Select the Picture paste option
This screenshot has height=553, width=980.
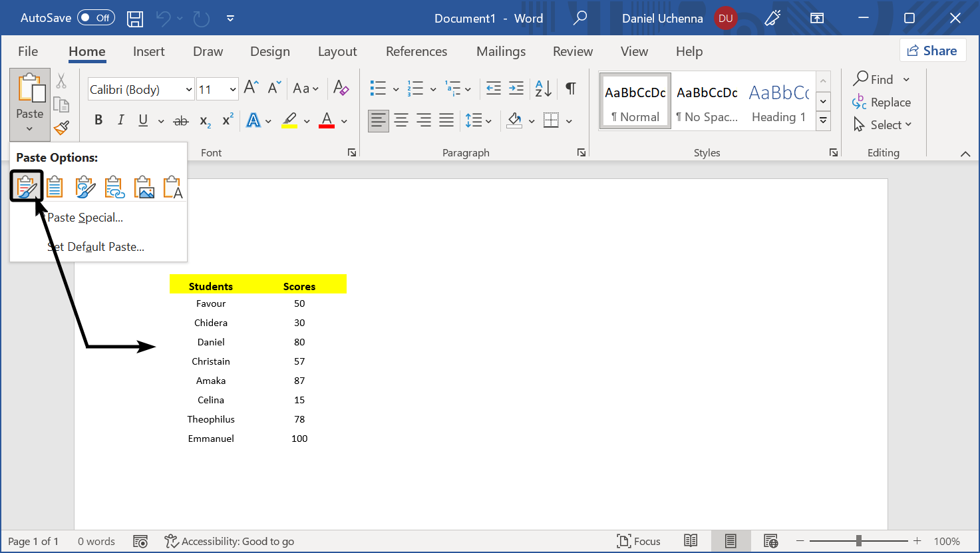[x=144, y=186]
